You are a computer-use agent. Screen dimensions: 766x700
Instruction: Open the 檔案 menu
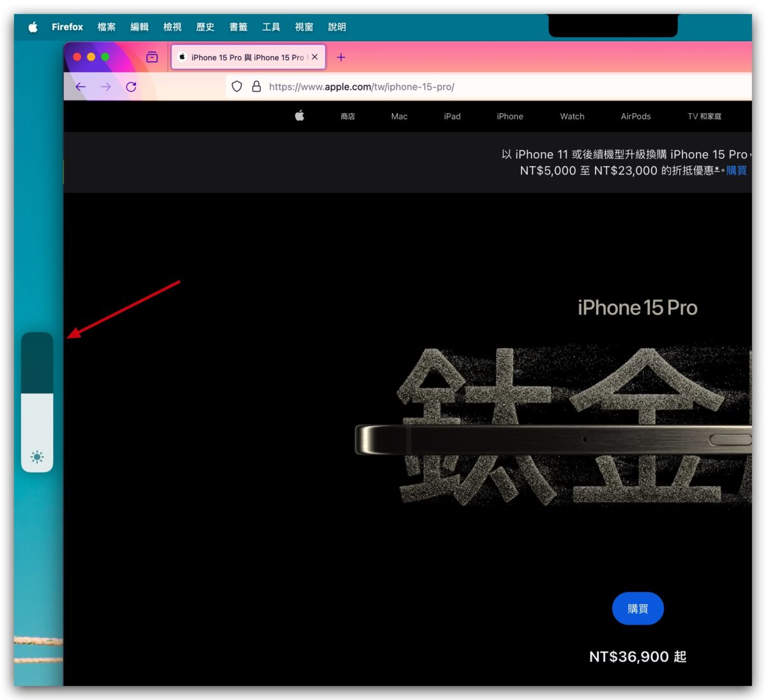(107, 27)
